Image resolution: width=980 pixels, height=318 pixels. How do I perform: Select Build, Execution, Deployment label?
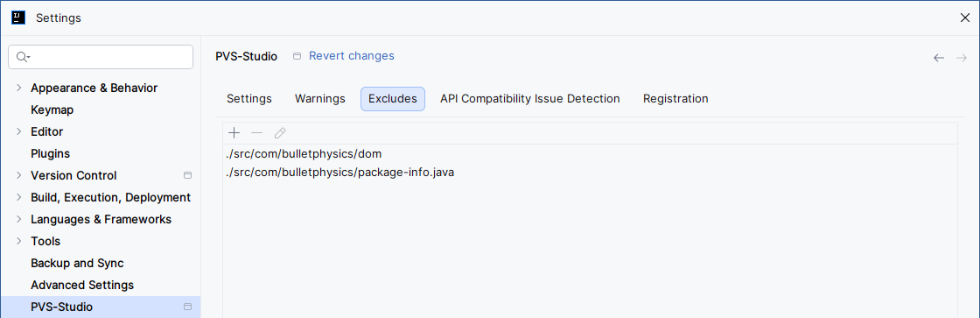(110, 197)
